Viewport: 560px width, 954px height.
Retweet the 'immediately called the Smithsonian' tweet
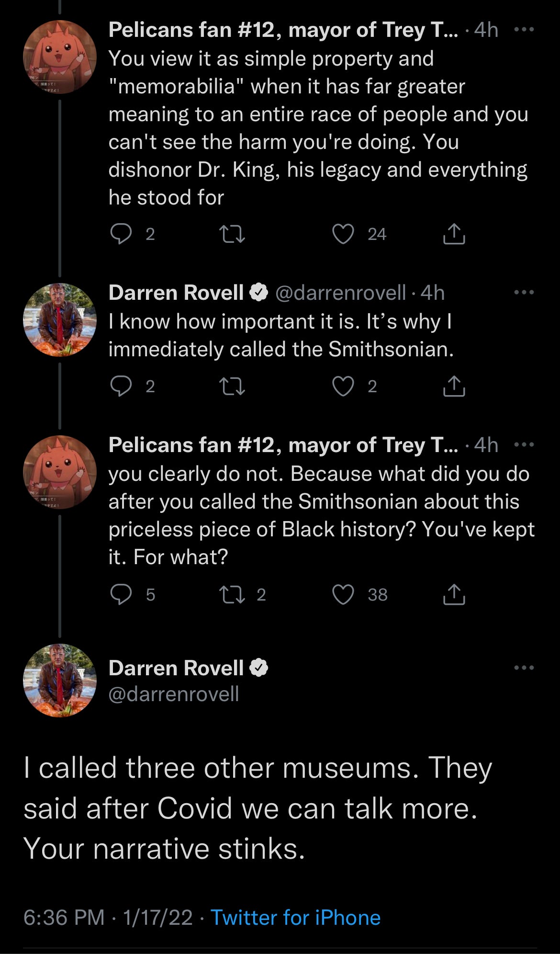point(232,386)
